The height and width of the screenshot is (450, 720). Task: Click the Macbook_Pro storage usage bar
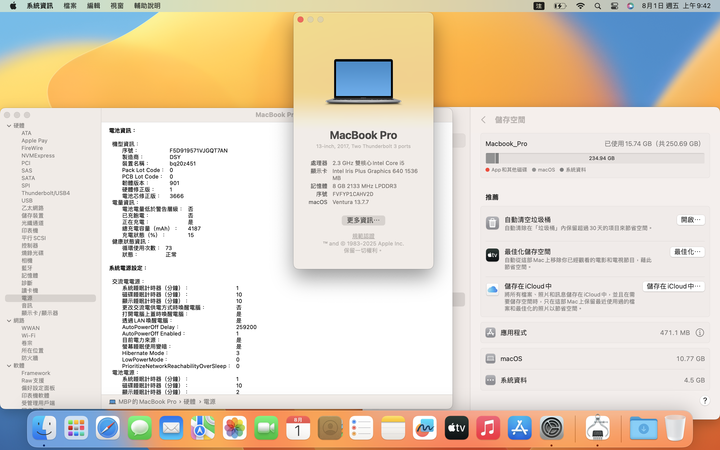[x=595, y=158]
